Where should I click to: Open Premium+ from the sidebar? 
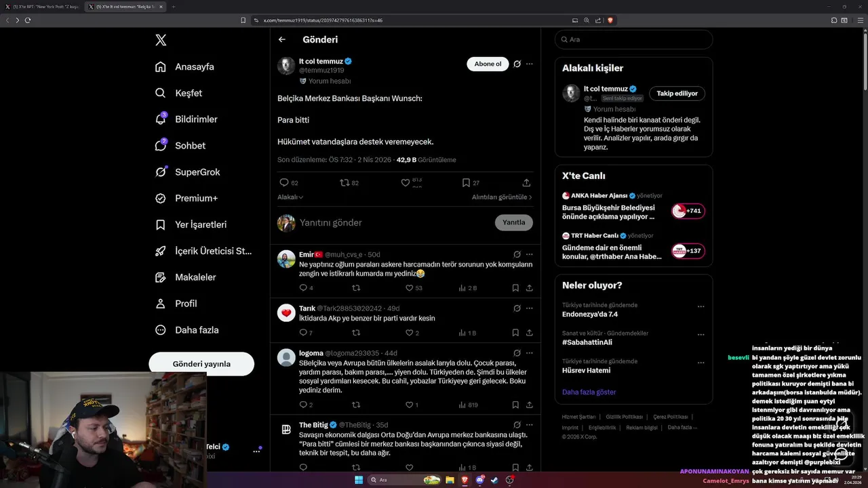pyautogui.click(x=186, y=198)
